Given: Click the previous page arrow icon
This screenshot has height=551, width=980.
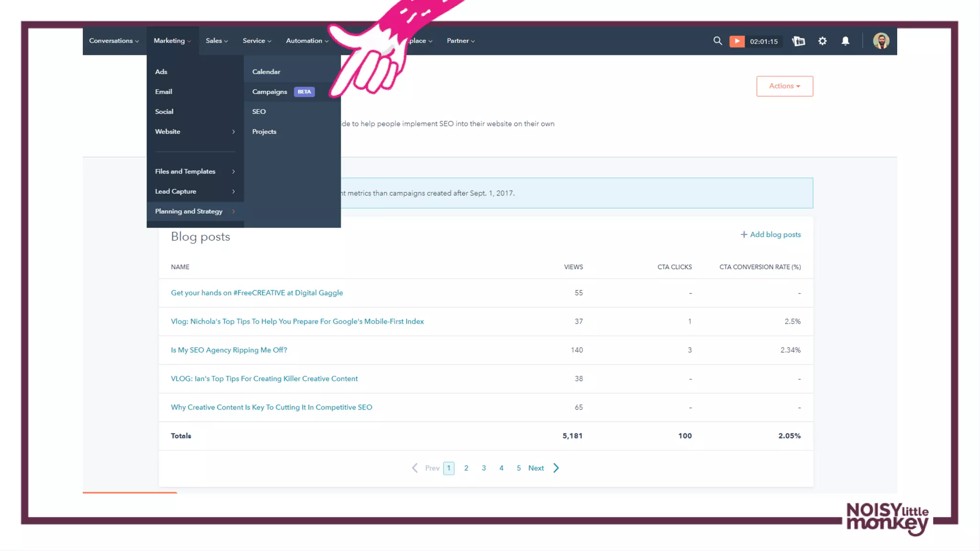Looking at the screenshot, I should click(415, 468).
